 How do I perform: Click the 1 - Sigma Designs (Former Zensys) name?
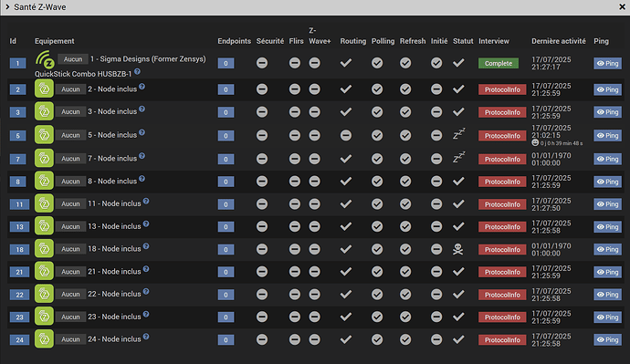(148, 59)
